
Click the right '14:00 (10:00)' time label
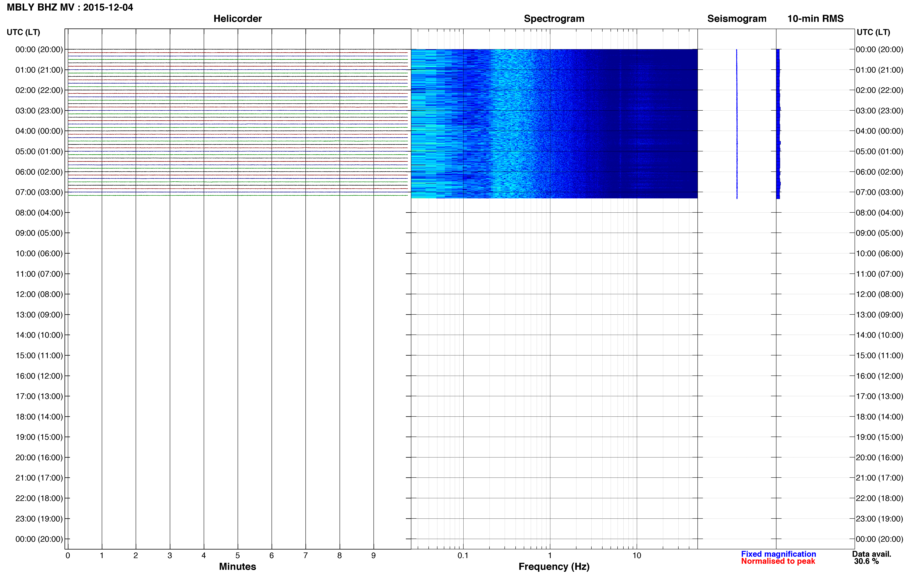point(879,335)
